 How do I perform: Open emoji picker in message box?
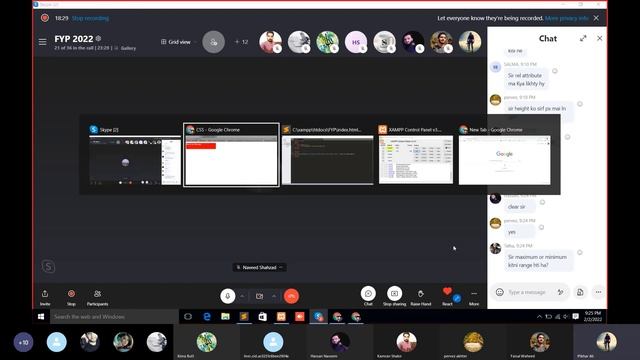[x=500, y=292]
